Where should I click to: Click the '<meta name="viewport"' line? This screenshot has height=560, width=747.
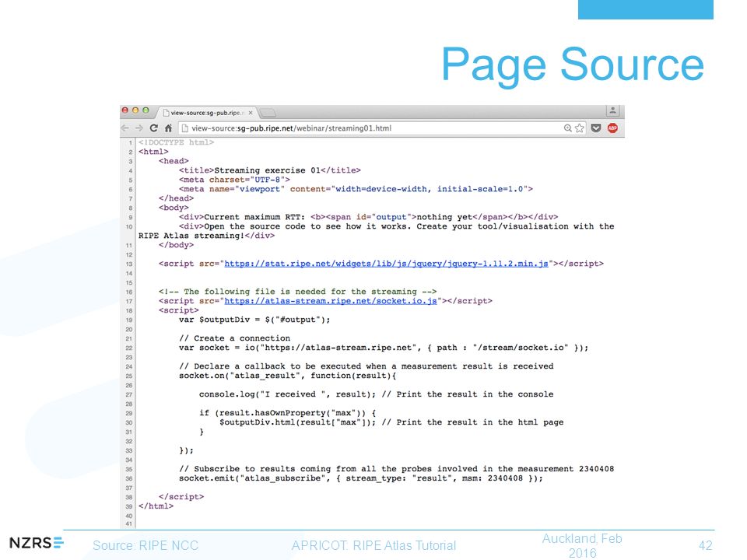coord(356,189)
